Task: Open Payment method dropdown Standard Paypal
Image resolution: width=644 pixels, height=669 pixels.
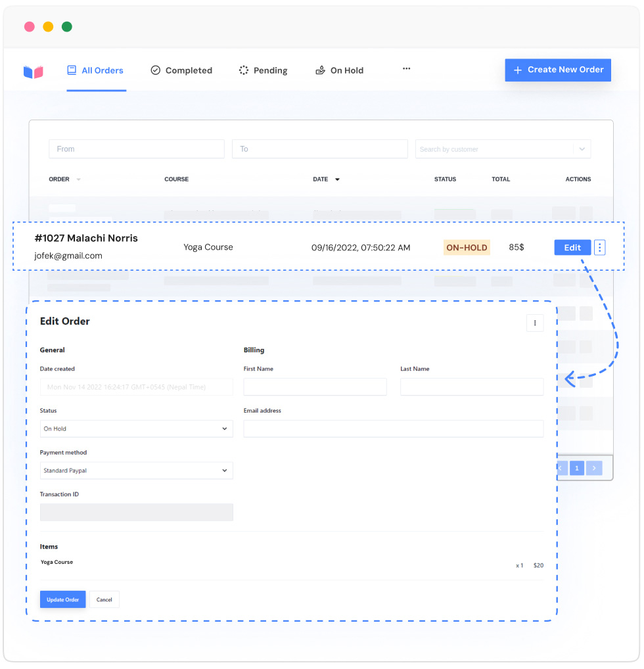Action: coord(136,471)
